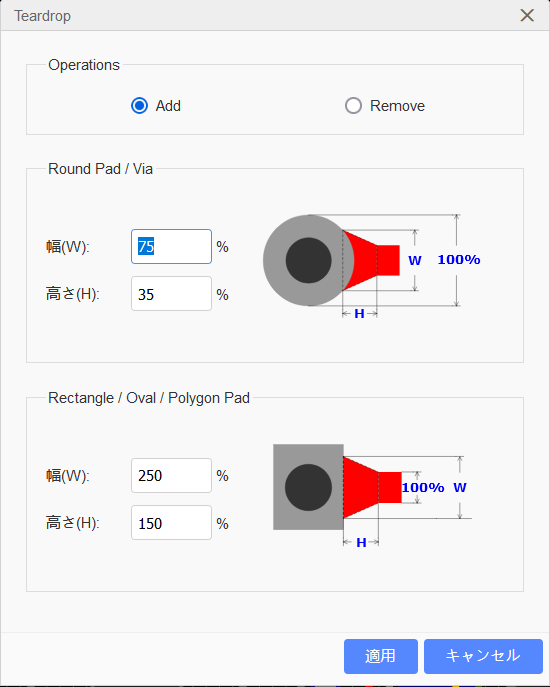Close the Teardrop dialog with the X
The height and width of the screenshot is (687, 550).
(527, 15)
